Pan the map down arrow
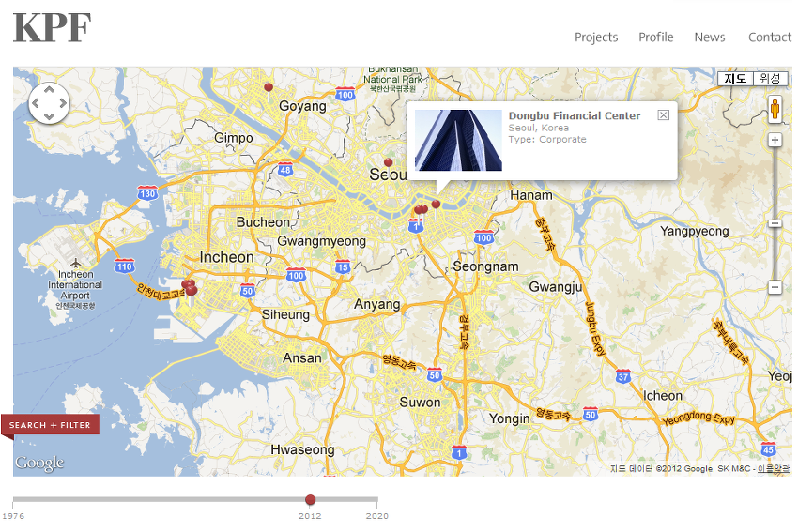 [x=49, y=116]
